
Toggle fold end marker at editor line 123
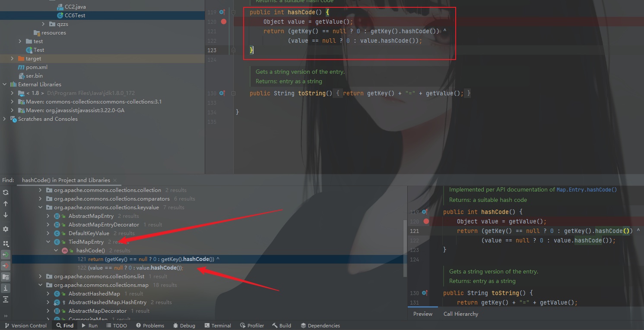(x=233, y=50)
